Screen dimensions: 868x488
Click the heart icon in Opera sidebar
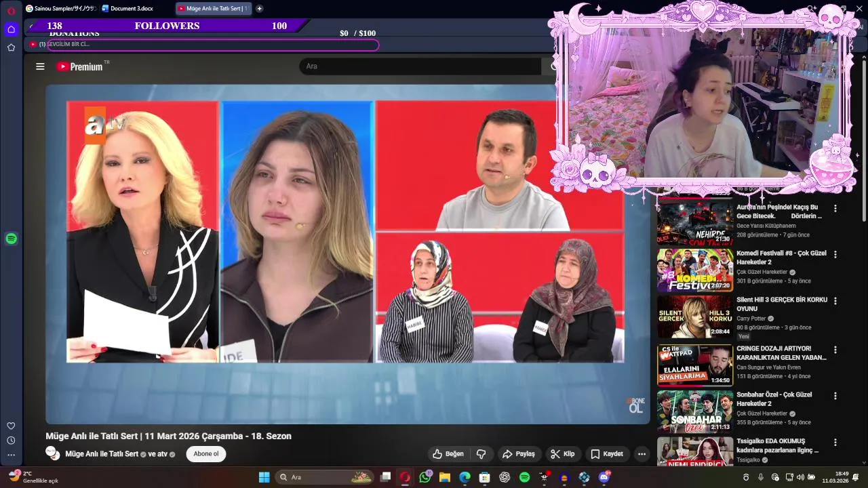11,426
